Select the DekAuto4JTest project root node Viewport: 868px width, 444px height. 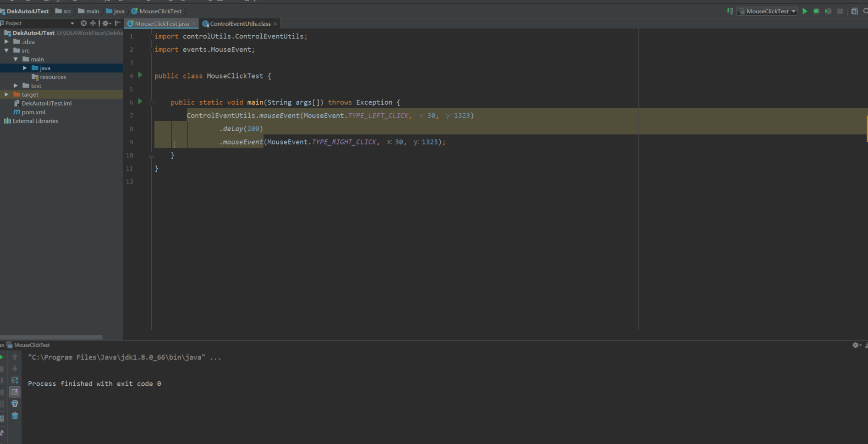(x=29, y=33)
